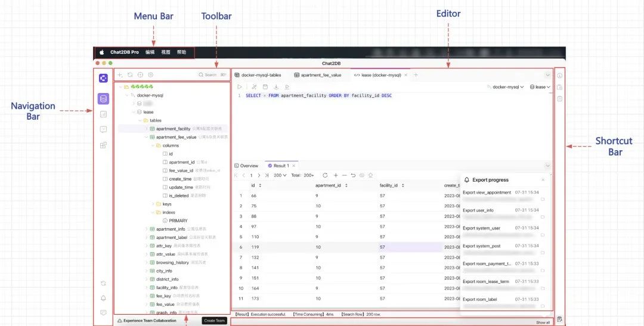
Task: Click the format SQL wand icon
Action: point(254,87)
